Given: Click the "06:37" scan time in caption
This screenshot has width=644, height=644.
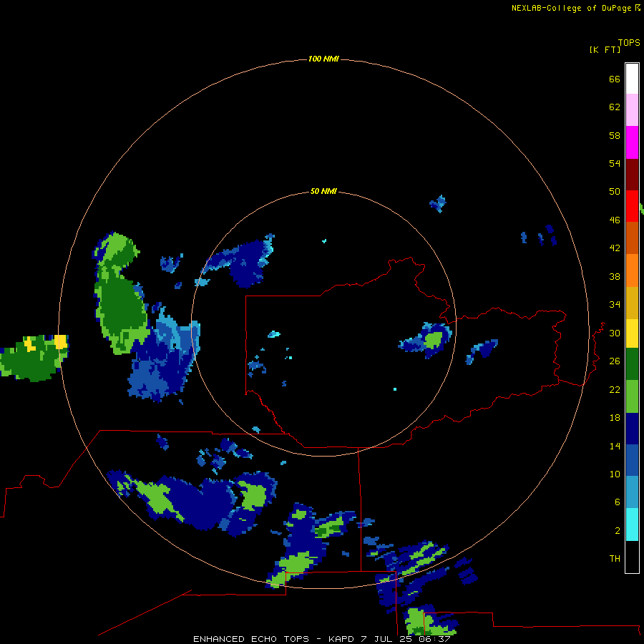Looking at the screenshot, I should pos(434,639).
